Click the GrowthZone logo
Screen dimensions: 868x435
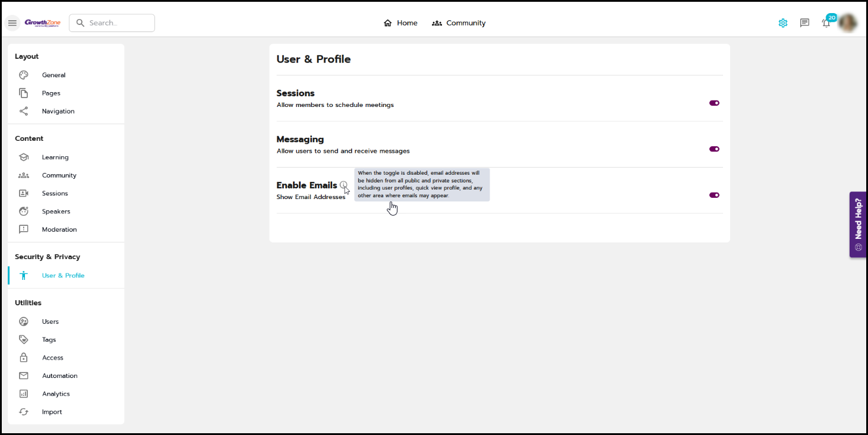pos(42,23)
